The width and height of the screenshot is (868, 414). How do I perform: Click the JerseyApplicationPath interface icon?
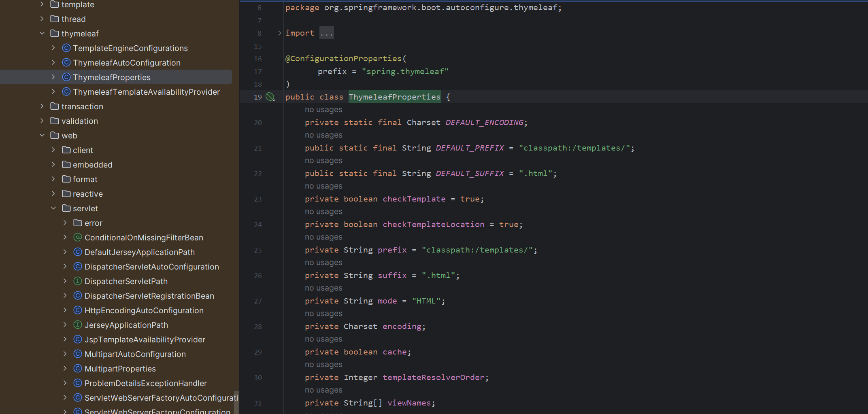tap(78, 325)
